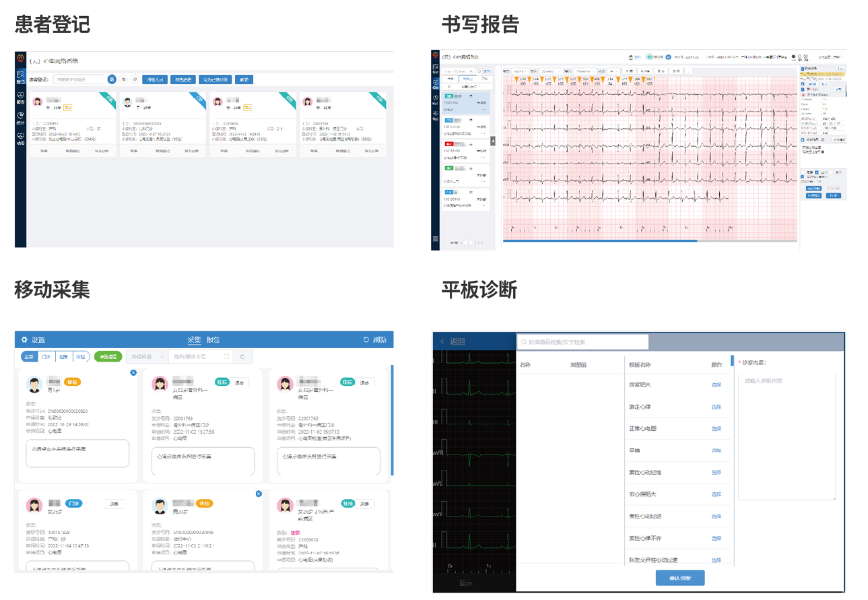Click the 返回 back arrow in tablet diagnosis

442,341
